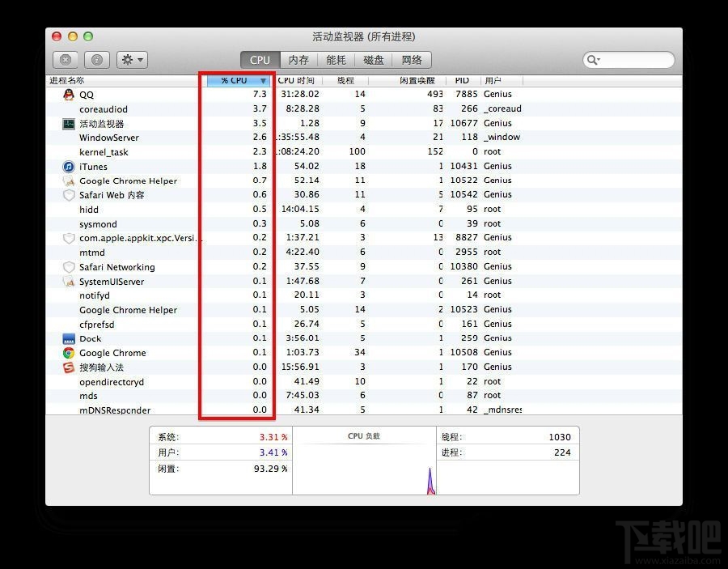Click QQ's CPU time 31:28.02

[300, 94]
